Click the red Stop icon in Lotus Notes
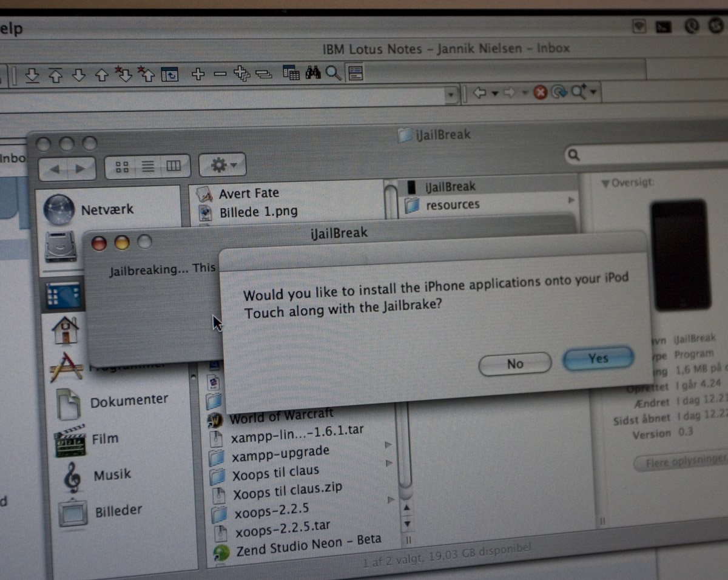The height and width of the screenshot is (580, 728). [x=540, y=92]
